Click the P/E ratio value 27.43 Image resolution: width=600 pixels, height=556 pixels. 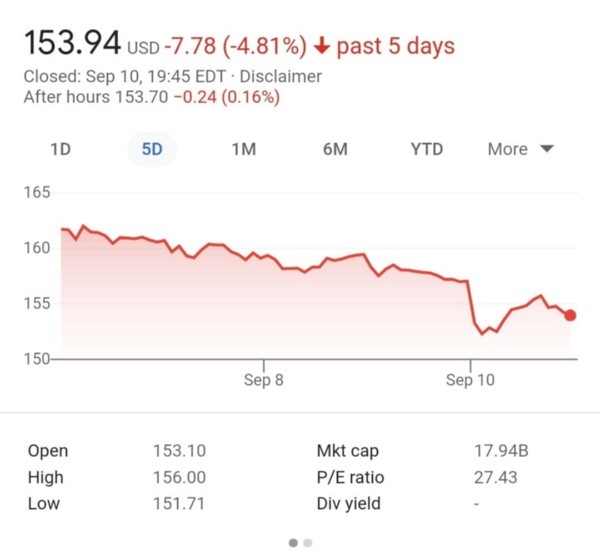(496, 477)
